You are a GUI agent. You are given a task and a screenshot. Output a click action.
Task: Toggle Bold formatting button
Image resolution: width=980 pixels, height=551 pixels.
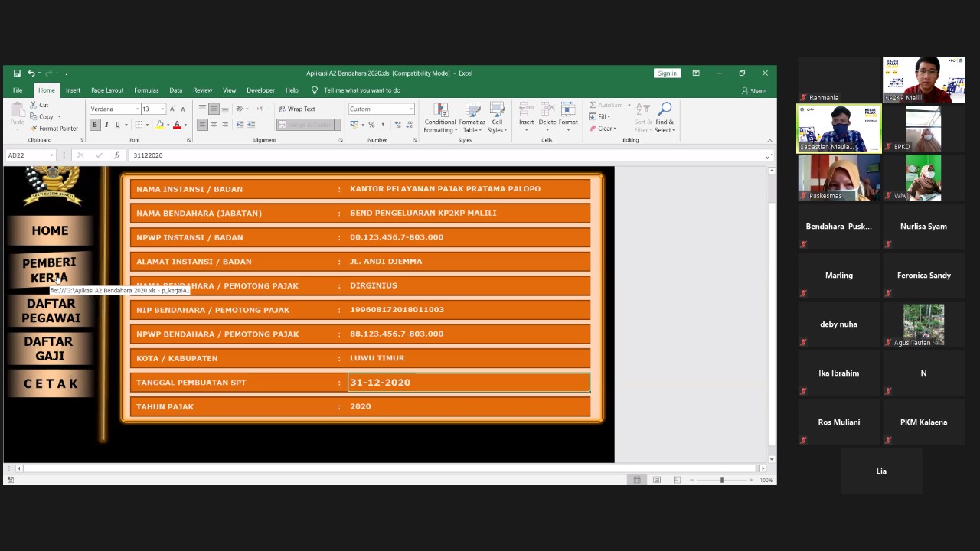(95, 125)
